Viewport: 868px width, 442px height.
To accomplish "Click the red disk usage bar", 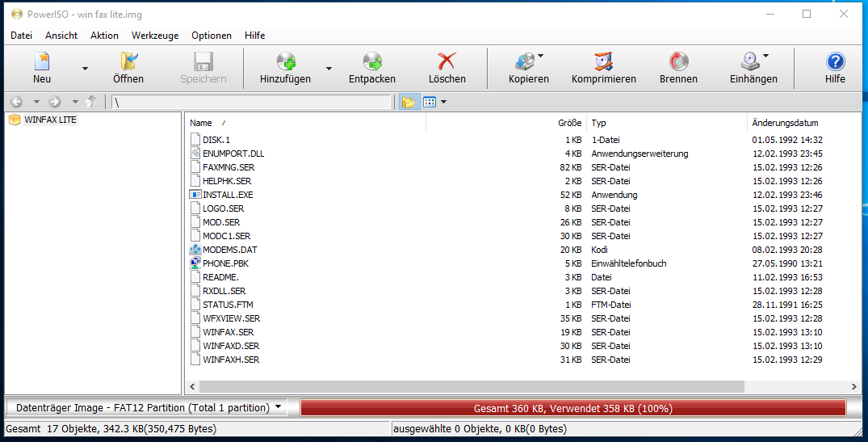I will [x=573, y=408].
